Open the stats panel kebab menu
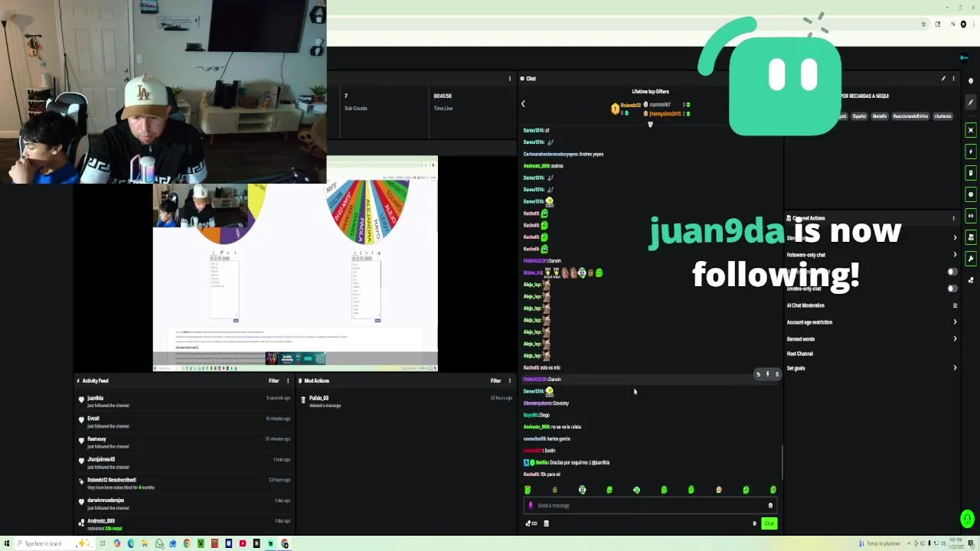This screenshot has height=551, width=980. click(510, 78)
